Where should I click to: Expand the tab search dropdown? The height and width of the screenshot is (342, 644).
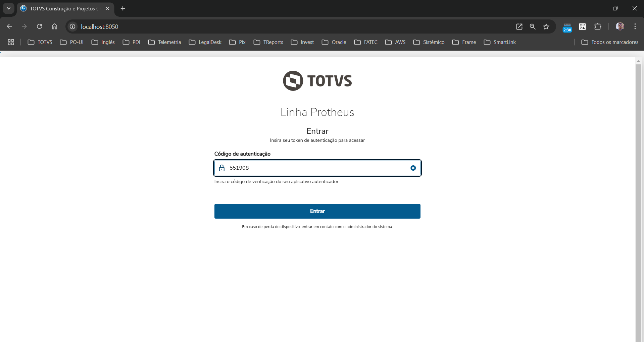(x=9, y=8)
